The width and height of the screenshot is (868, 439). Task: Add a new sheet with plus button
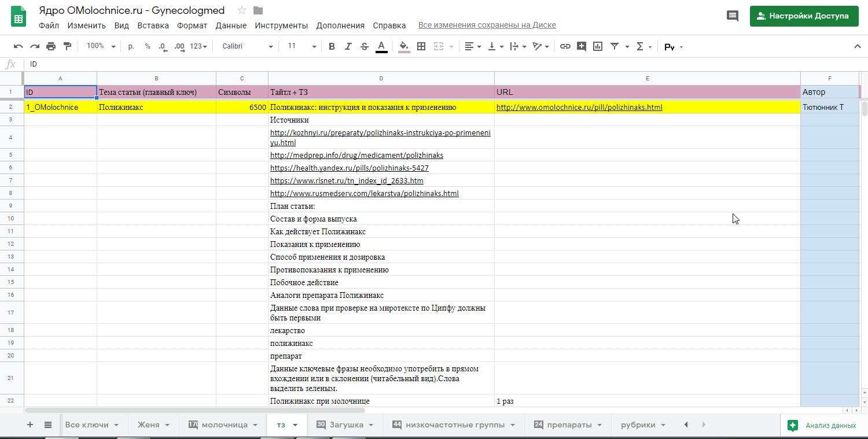(30, 425)
